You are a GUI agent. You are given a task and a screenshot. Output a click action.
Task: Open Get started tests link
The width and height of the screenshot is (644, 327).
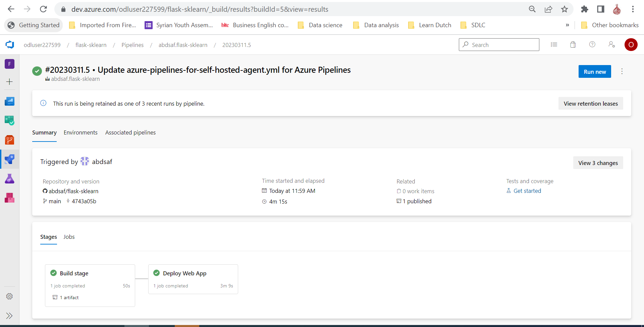(x=527, y=191)
